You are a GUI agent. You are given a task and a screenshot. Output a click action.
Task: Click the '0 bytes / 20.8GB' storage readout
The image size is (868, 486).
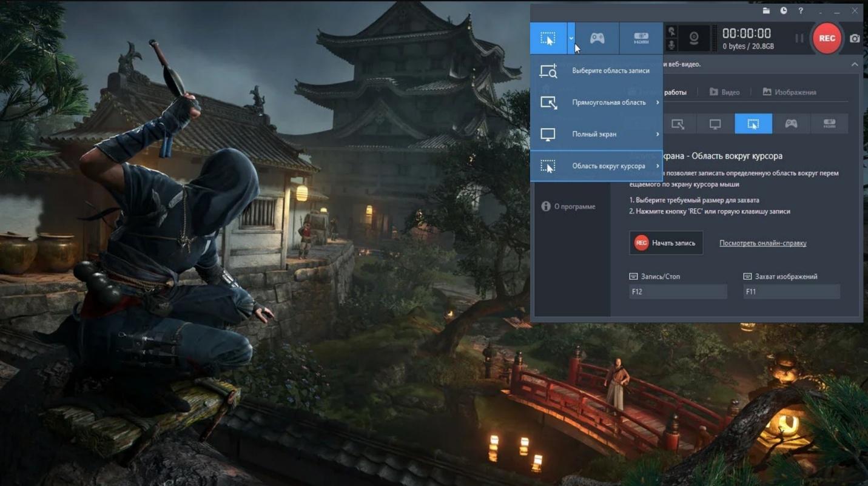point(749,47)
